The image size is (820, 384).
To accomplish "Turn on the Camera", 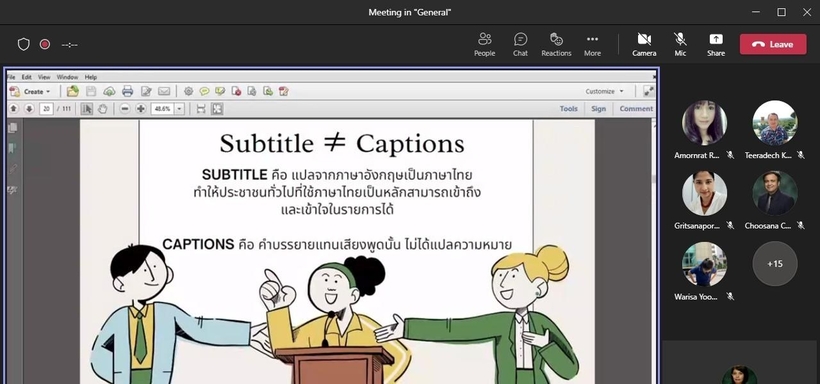I will (644, 44).
